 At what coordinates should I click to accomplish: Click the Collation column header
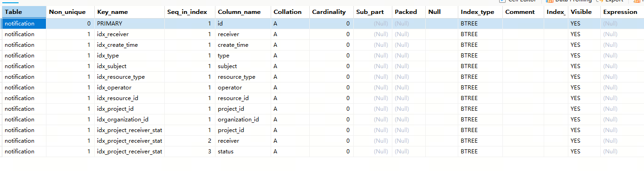290,12
